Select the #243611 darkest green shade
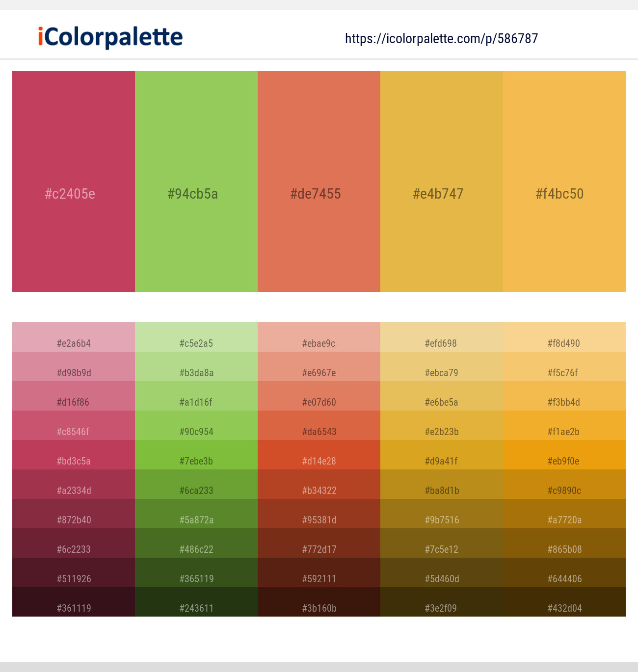638x672 pixels. (x=196, y=608)
